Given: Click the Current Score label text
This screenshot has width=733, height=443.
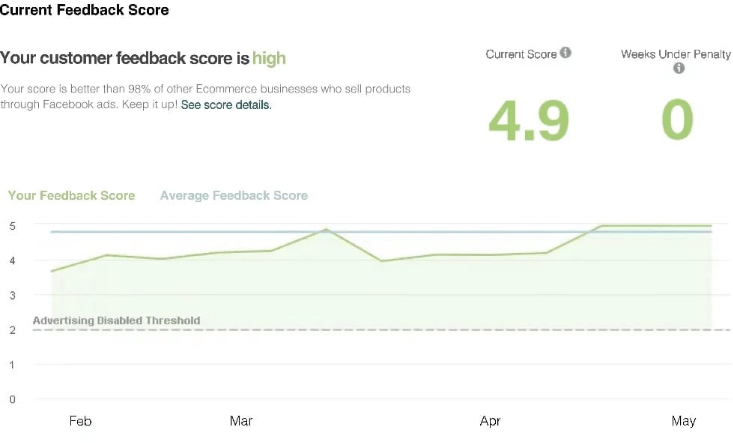Looking at the screenshot, I should (521, 54).
